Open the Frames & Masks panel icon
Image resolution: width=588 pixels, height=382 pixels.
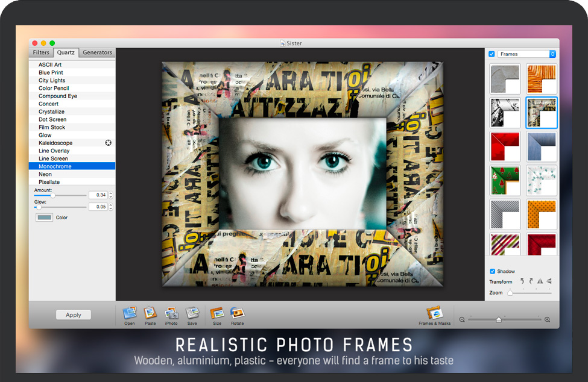point(434,313)
